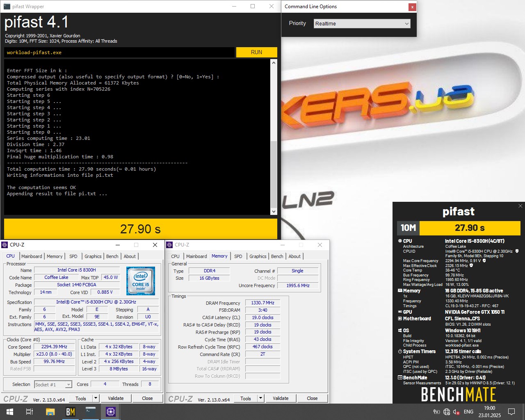The height and width of the screenshot is (420, 525).
Task: Open SPD tab in left CPU-Z
Action: point(73,256)
